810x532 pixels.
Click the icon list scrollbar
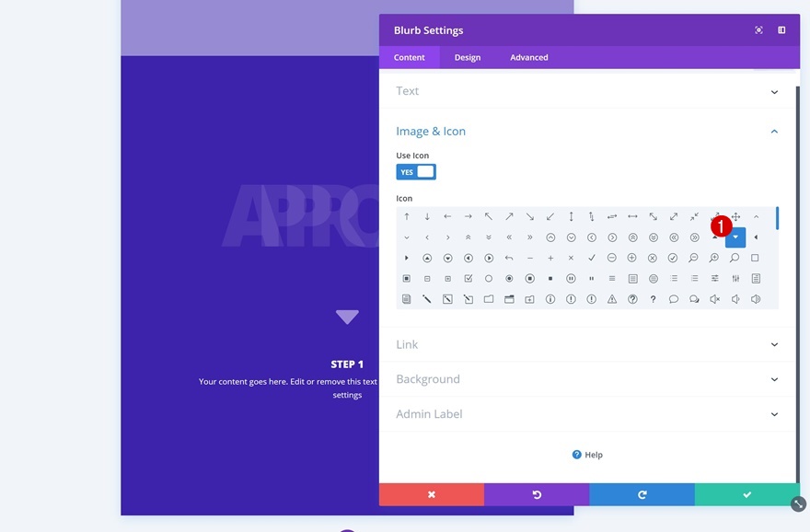pos(777,218)
